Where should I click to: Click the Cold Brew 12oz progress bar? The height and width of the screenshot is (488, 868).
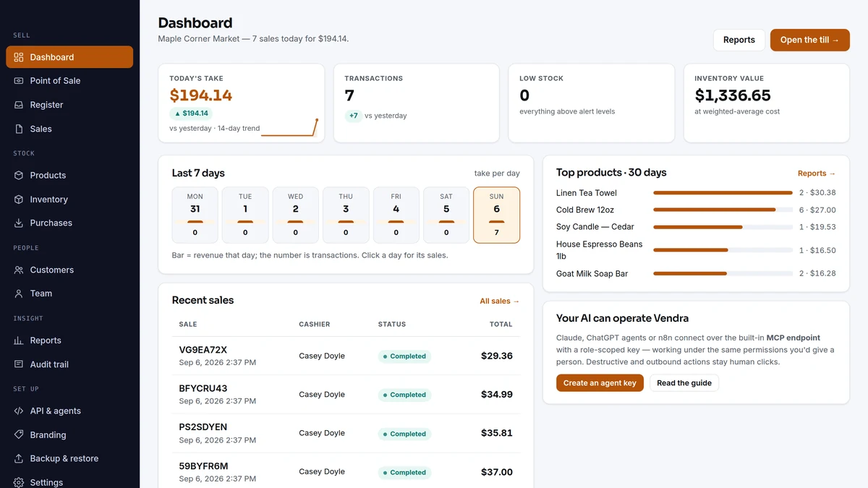coord(723,210)
